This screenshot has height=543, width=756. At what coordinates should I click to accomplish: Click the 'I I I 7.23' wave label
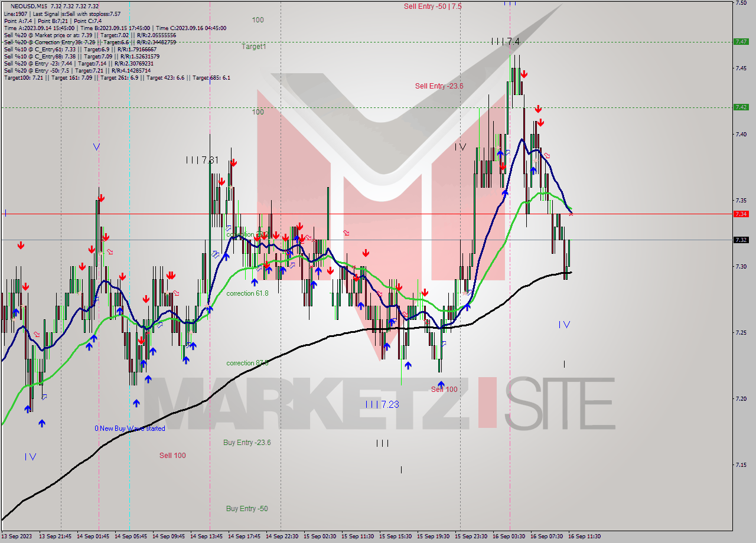382,404
